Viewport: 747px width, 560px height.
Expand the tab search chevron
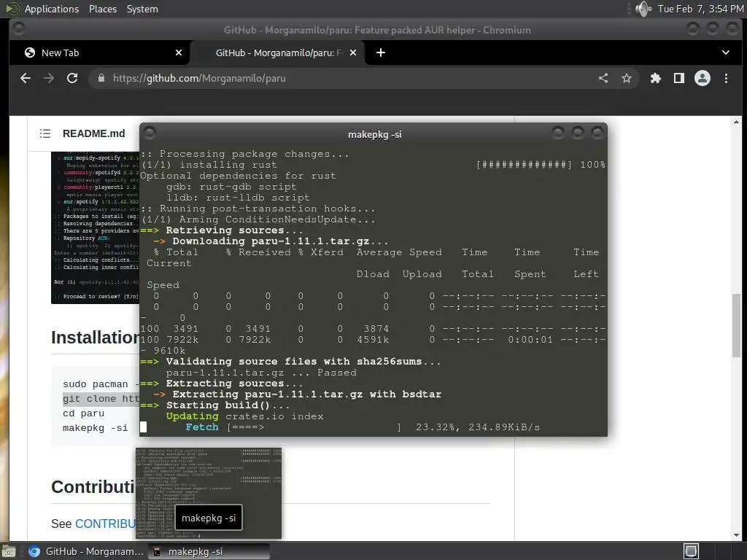[726, 52]
